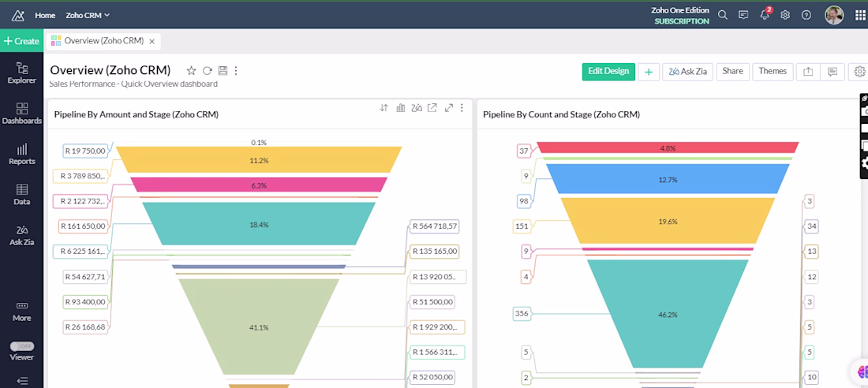Expand the Zoho CRM workspace dropdown
868x388 pixels.
(x=88, y=16)
